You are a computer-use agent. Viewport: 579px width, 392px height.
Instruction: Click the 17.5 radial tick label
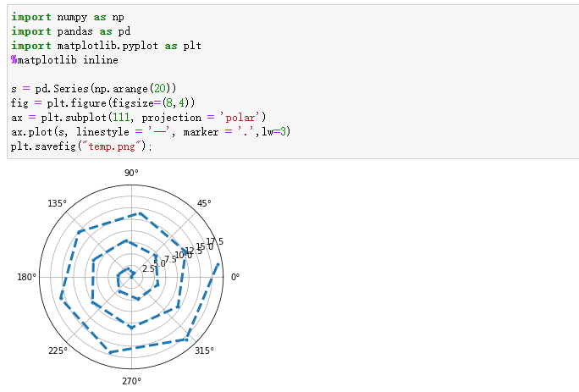(215, 241)
